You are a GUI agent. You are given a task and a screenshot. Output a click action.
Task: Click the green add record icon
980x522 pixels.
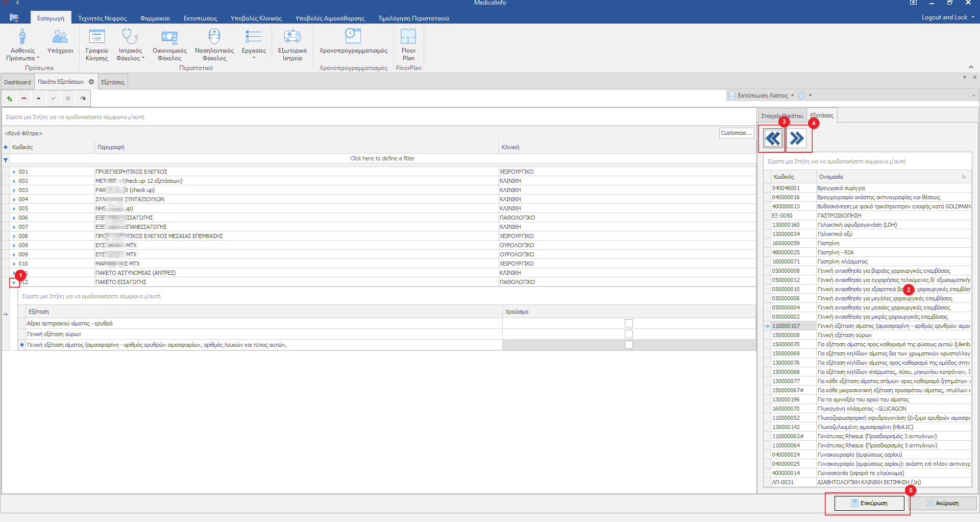coord(9,99)
